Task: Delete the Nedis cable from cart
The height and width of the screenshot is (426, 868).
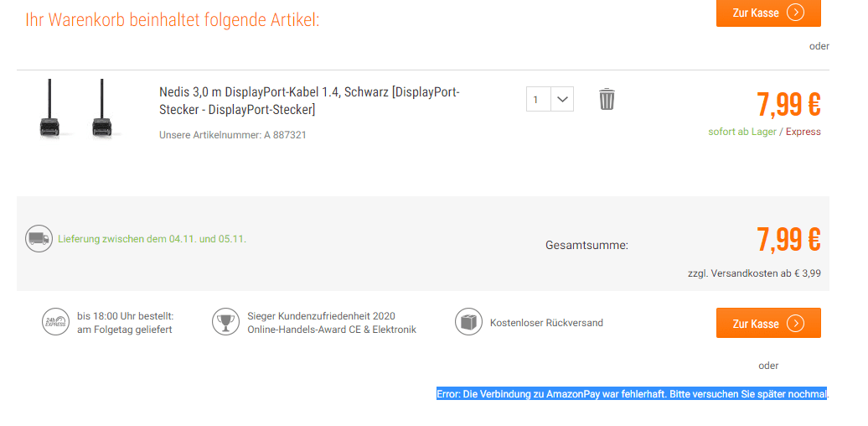Action: point(607,100)
